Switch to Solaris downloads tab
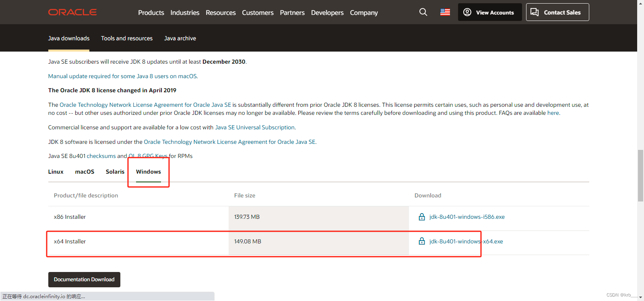Image resolution: width=644 pixels, height=301 pixels. pos(115,172)
